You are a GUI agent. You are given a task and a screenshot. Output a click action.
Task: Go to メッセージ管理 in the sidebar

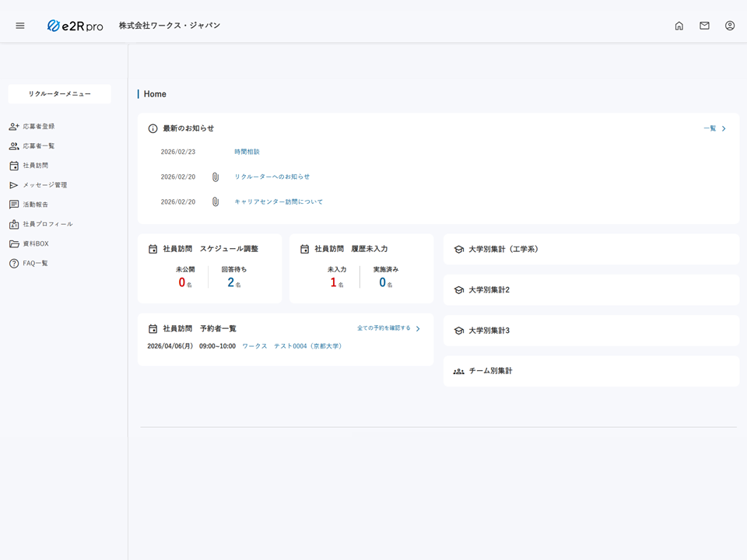[x=44, y=185]
